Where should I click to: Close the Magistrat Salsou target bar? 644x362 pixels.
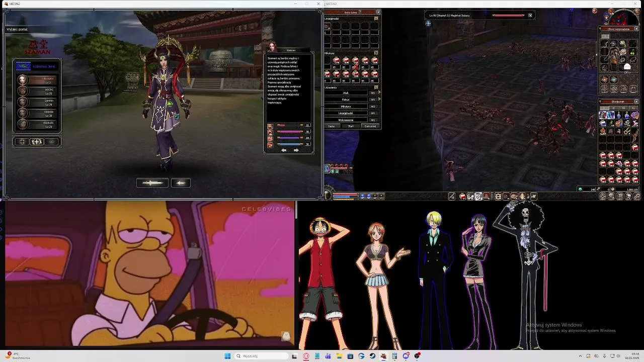(530, 15)
